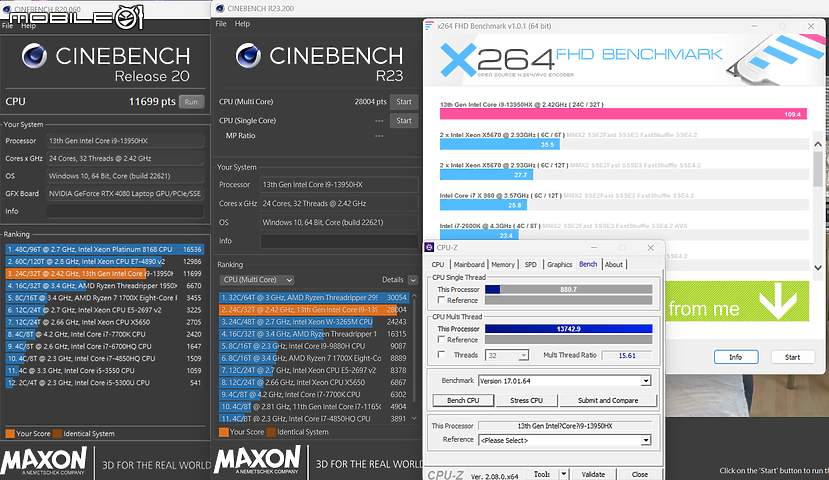Open the File menu in Cinebench R23
This screenshot has width=829, height=480.
(x=221, y=24)
